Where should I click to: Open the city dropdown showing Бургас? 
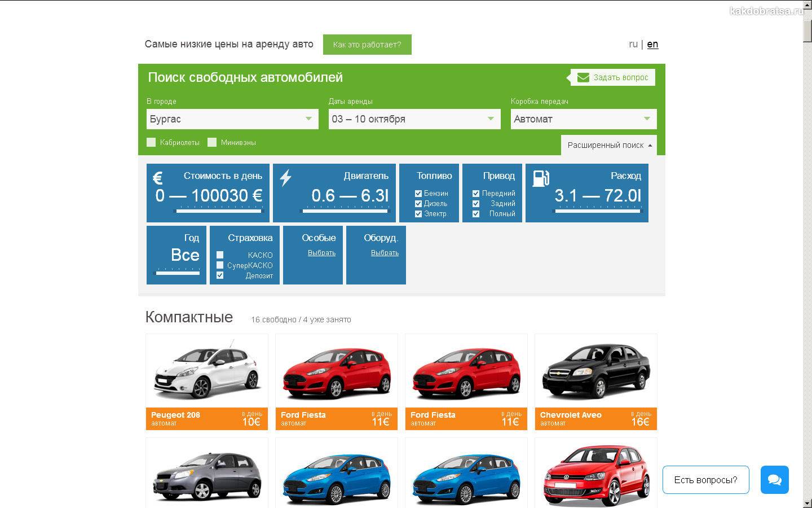tap(232, 119)
